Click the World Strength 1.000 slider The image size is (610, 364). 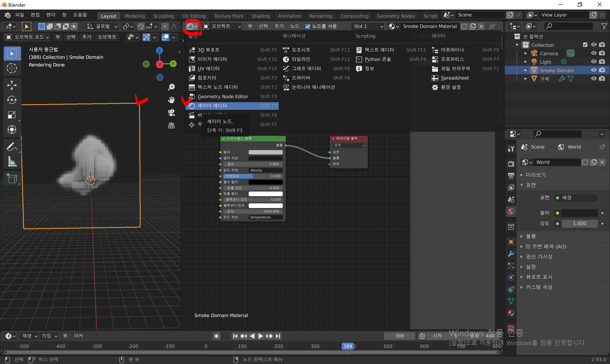579,223
